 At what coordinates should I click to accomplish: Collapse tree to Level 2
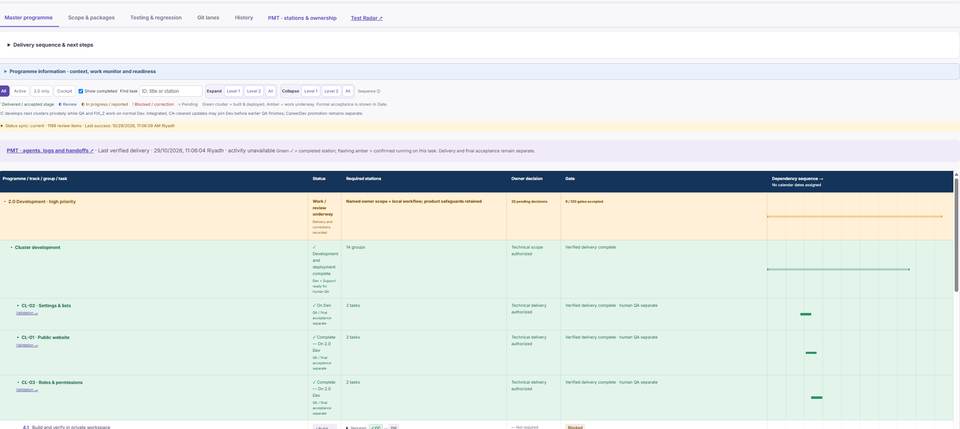click(x=331, y=91)
